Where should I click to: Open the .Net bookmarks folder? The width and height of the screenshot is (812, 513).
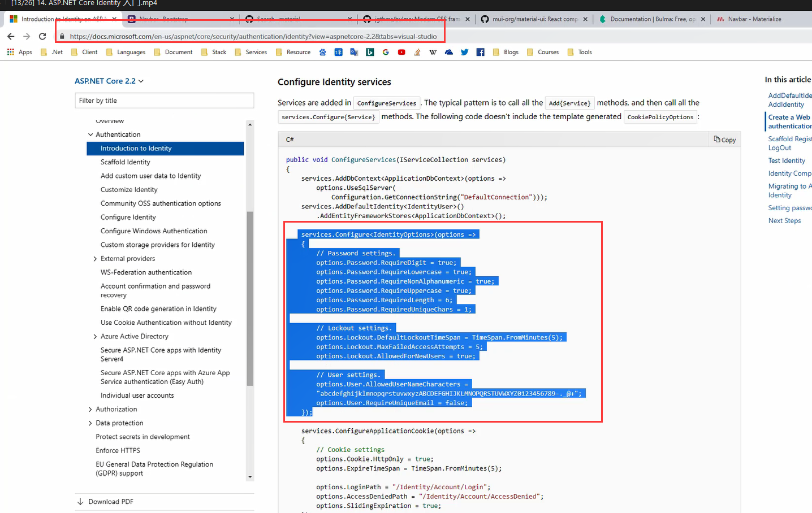pos(52,52)
